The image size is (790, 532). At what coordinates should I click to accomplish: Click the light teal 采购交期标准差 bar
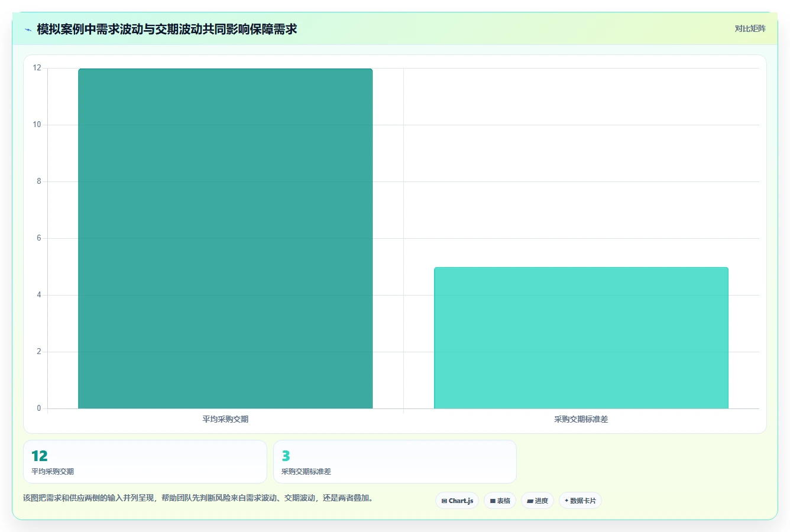pos(581,338)
